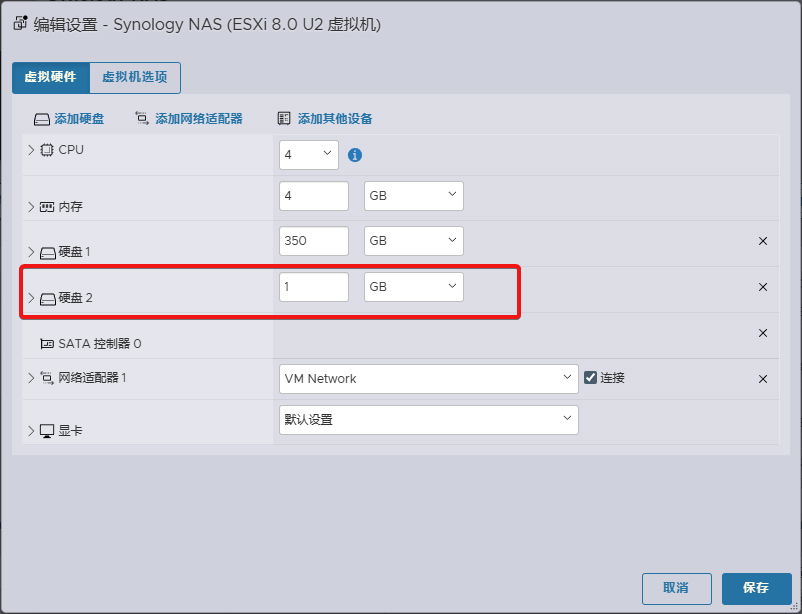Remove 网络适配器 1 with its X button
Screen dimensions: 802x614
763,379
